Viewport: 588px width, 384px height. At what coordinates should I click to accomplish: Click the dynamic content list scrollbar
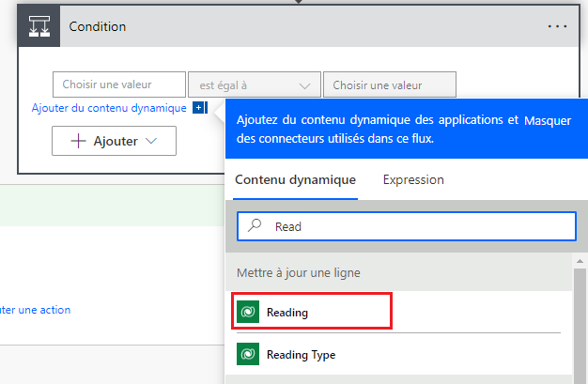[x=580, y=326]
